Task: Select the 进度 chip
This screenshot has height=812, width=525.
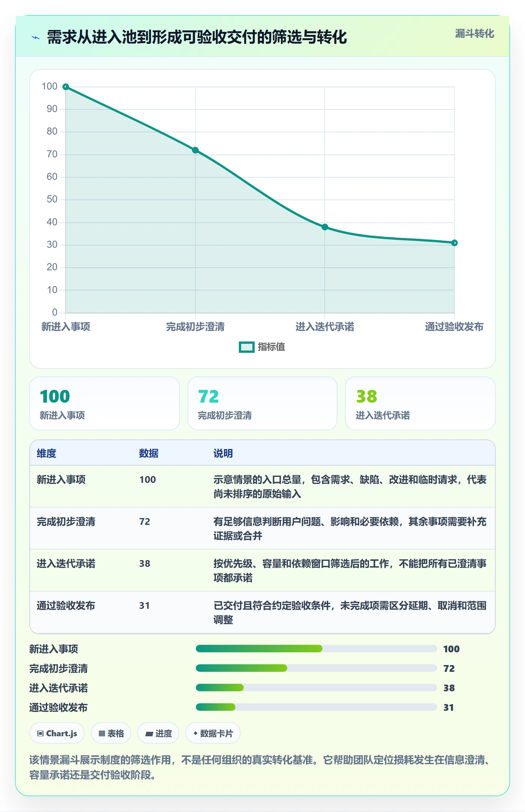Action: coord(158,733)
